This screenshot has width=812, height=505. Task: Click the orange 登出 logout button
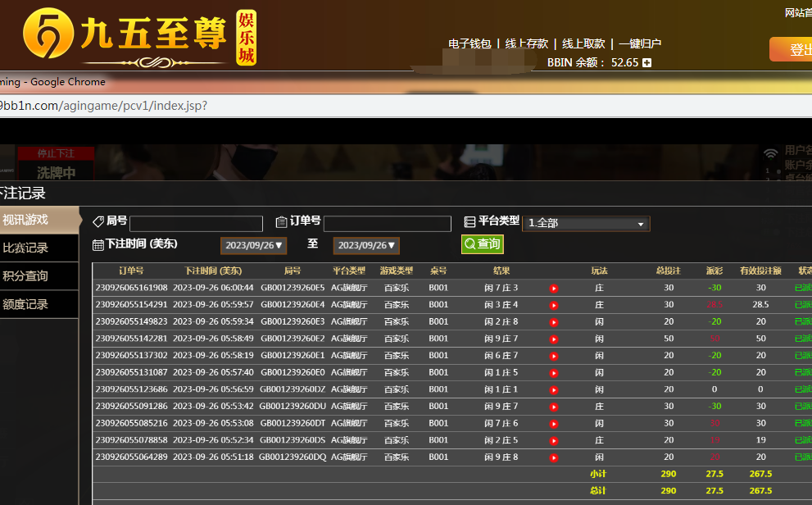[x=792, y=49]
